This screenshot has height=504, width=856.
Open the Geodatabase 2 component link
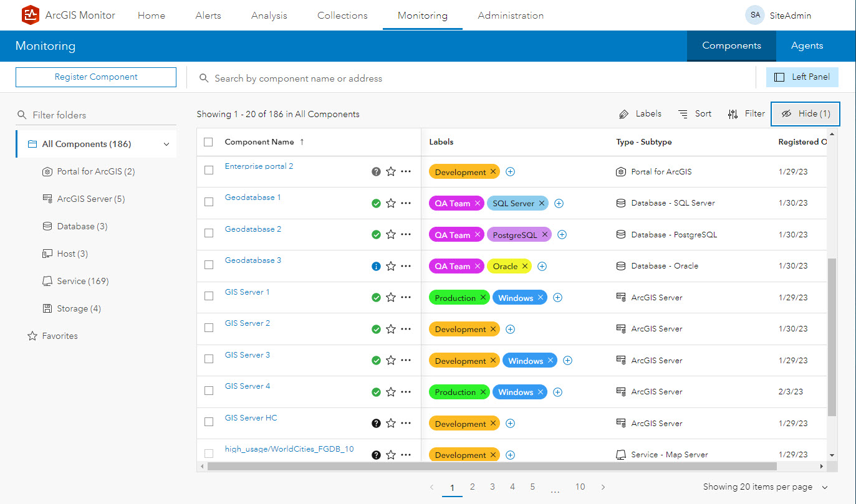point(252,229)
